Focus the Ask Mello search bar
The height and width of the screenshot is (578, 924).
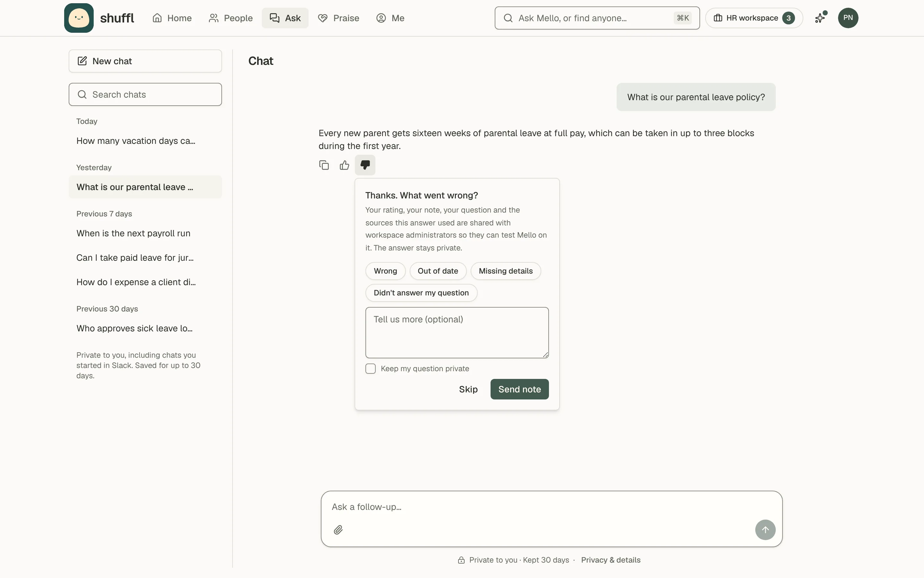point(597,18)
